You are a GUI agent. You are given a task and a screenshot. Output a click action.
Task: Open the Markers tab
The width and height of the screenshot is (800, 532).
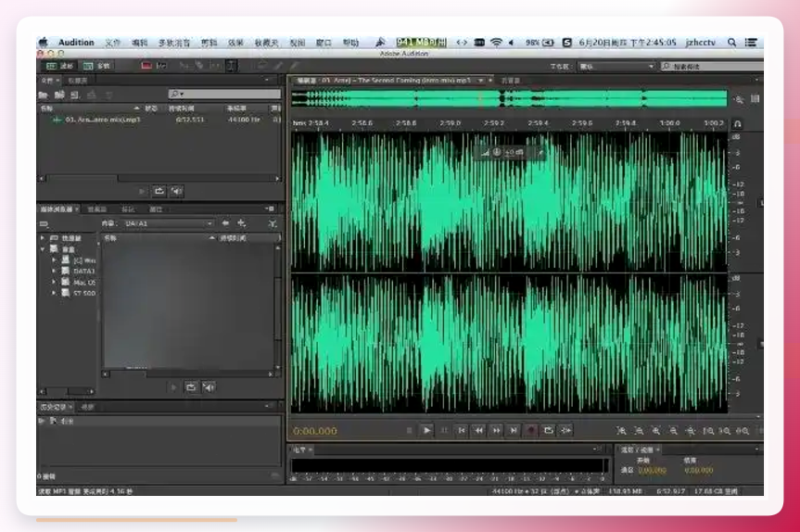(x=128, y=209)
